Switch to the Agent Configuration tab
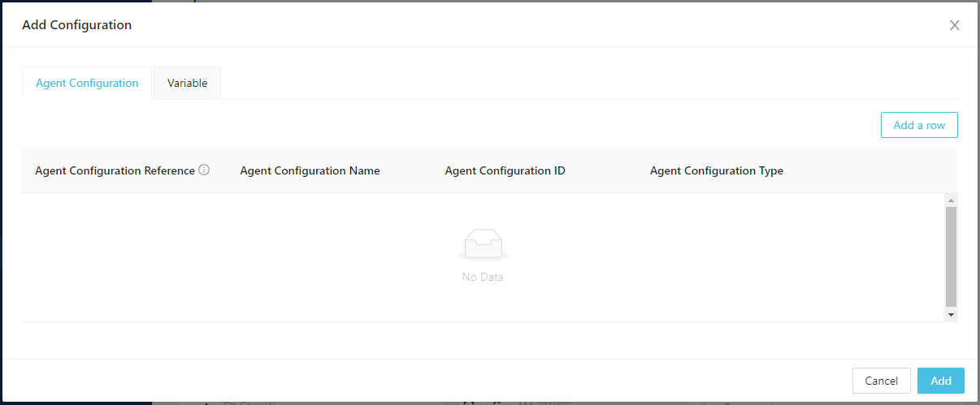Screen dimensions: 980x405 click(x=87, y=83)
